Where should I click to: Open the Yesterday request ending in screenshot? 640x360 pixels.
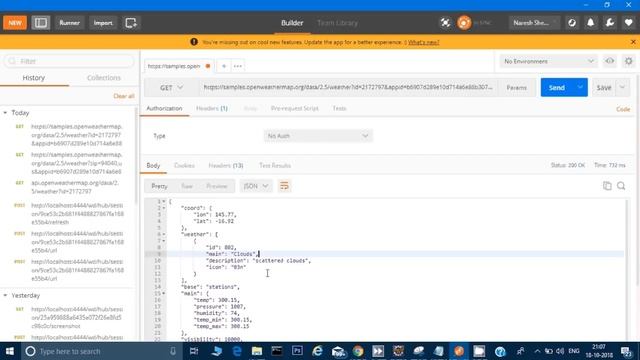pos(76,318)
